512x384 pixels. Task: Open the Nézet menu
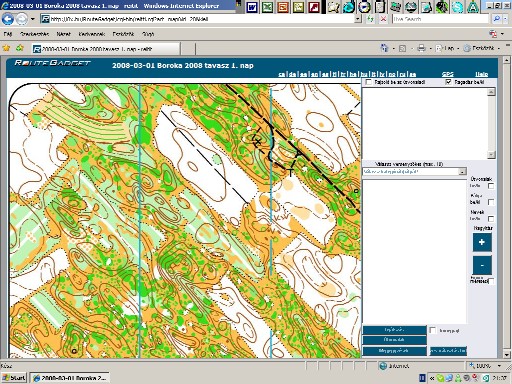(x=63, y=34)
